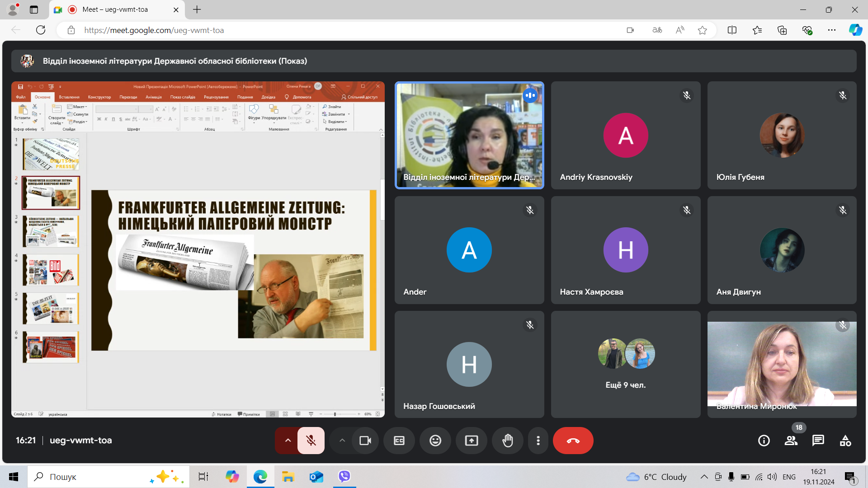The height and width of the screenshot is (488, 868).
Task: Click the Нотатки notes button in status bar
Action: pyautogui.click(x=222, y=414)
